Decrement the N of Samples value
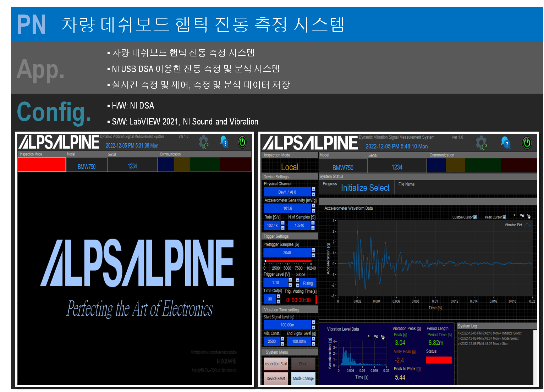This screenshot has width=544, height=392. 313,228
